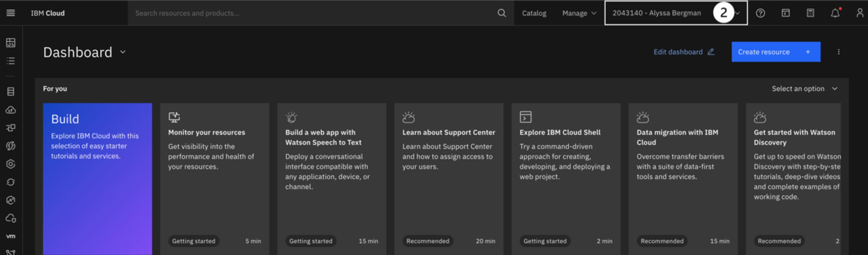Open the user profile avatar icon
This screenshot has width=868, height=255.
[860, 13]
